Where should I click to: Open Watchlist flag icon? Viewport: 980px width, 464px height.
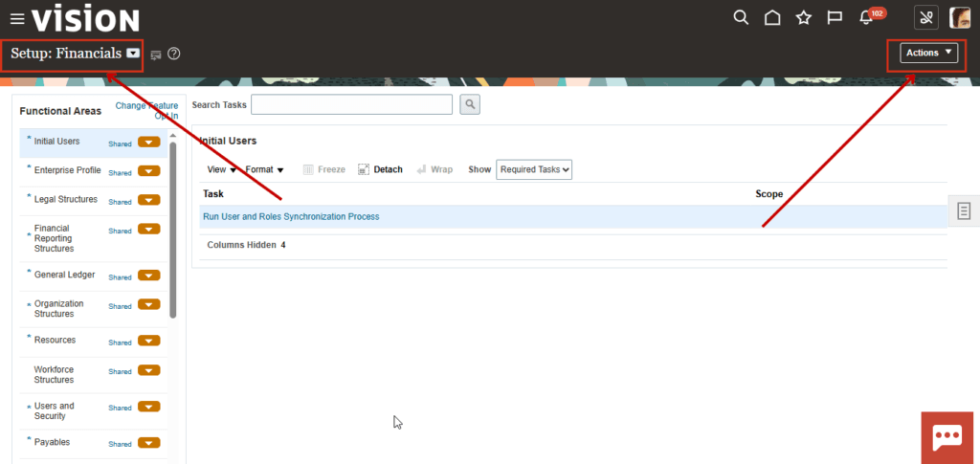835,18
